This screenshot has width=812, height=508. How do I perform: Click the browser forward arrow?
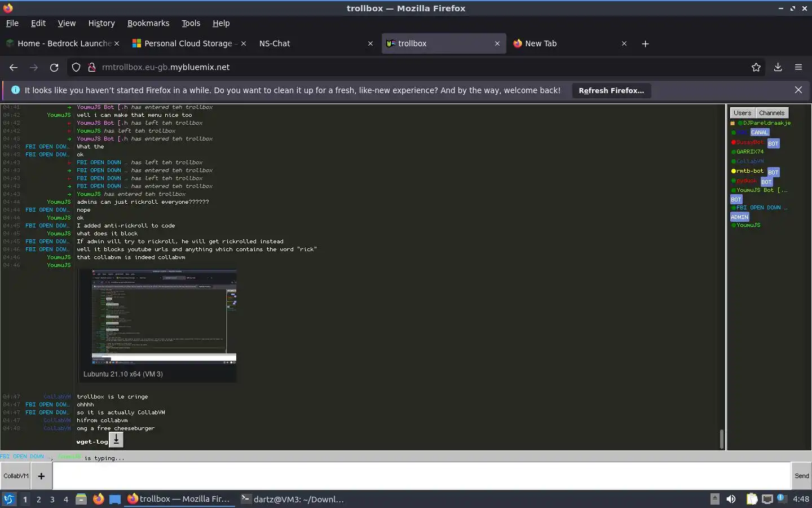click(34, 67)
